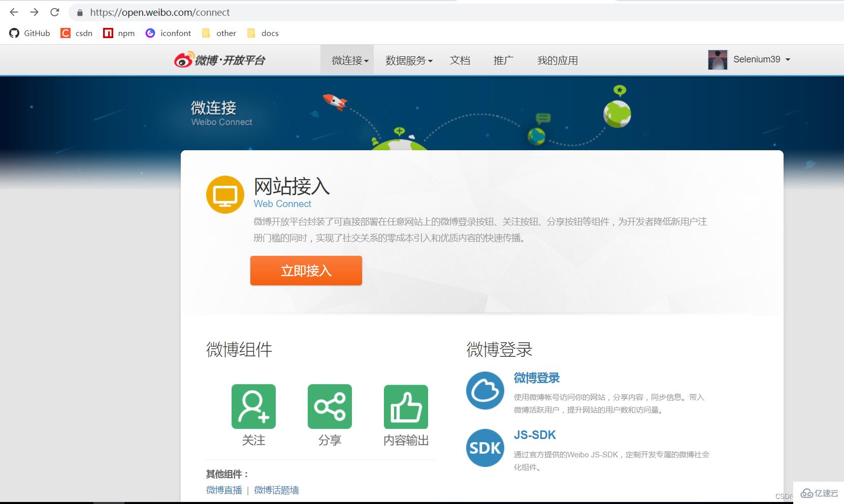The height and width of the screenshot is (504, 844).
Task: Reload the page with refresh icon
Action: tap(55, 12)
